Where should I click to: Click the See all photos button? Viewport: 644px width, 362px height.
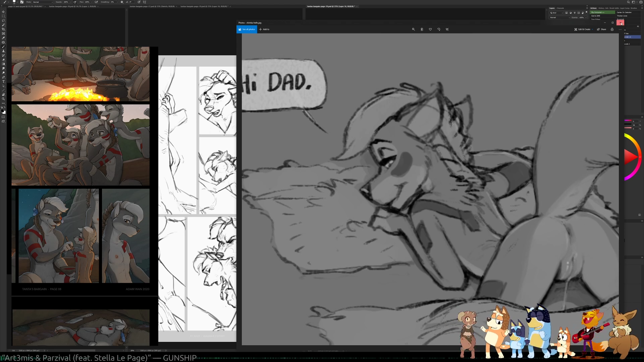click(247, 29)
